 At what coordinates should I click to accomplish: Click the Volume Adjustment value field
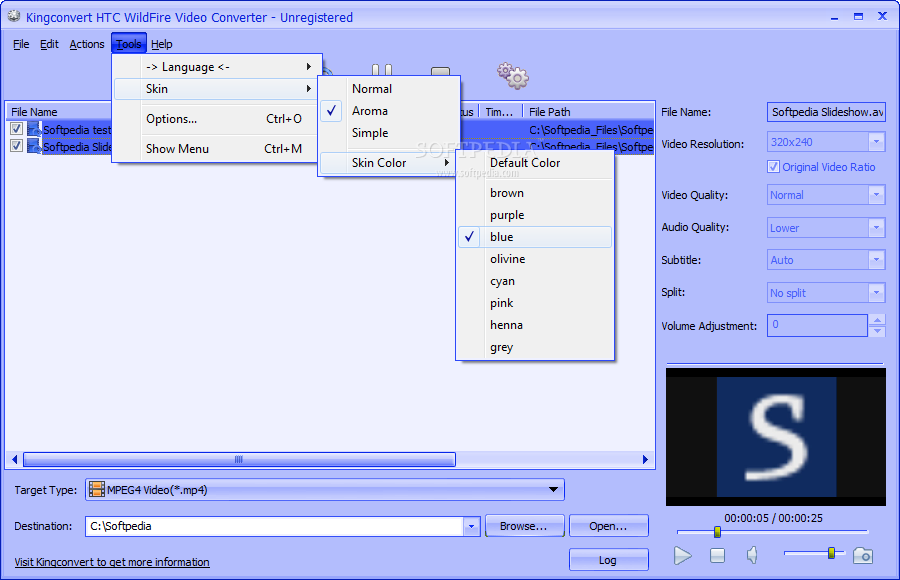817,325
